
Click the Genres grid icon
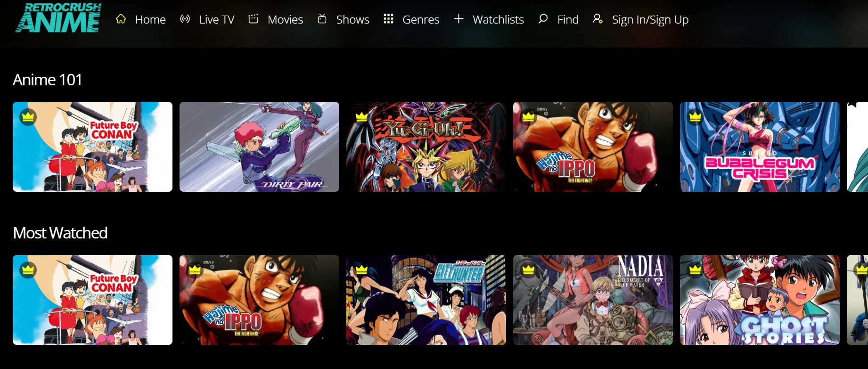[x=388, y=19]
